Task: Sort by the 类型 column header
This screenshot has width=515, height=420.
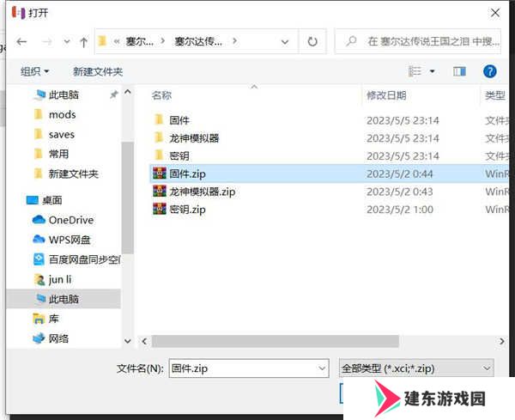Action: [494, 95]
